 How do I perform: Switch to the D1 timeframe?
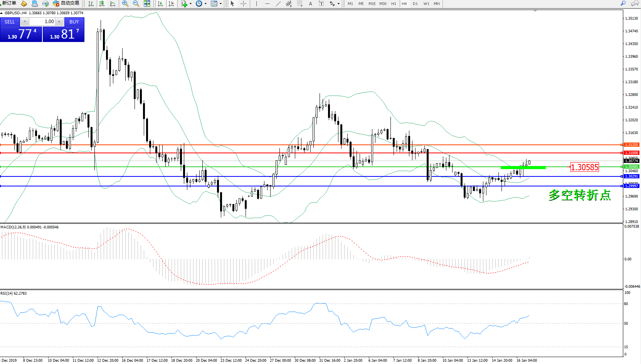[x=415, y=4]
